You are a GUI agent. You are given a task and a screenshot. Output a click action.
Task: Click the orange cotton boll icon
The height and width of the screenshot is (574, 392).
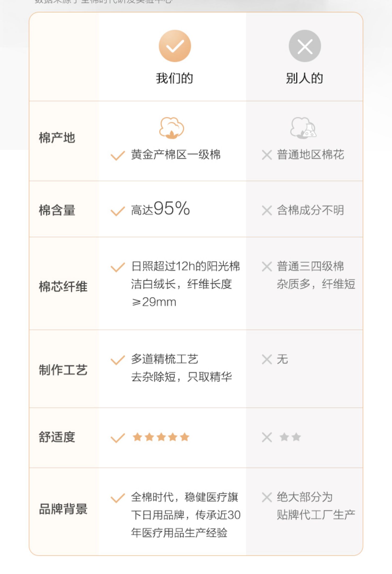[x=172, y=128]
